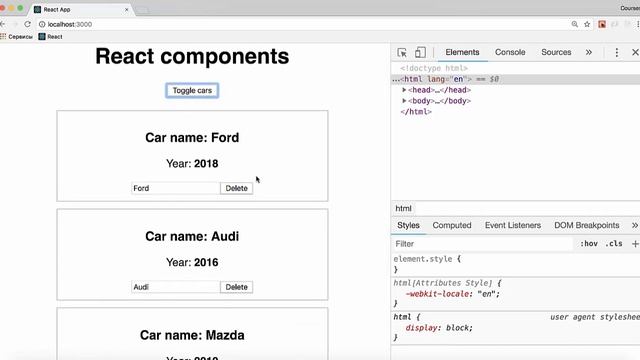The width and height of the screenshot is (640, 360).
Task: Click the "en" value of -webkit-locale
Action: click(x=487, y=294)
